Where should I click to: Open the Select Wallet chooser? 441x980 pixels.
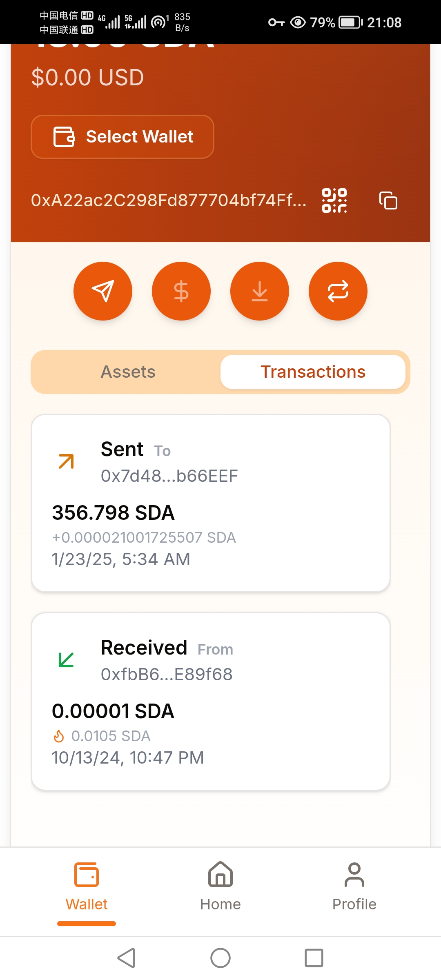pos(122,137)
